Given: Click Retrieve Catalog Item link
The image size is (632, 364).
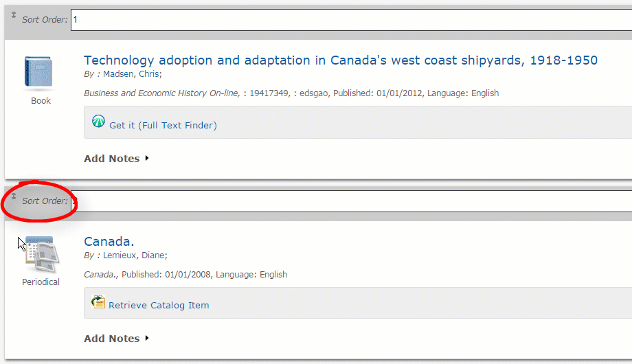Looking at the screenshot, I should pyautogui.click(x=159, y=305).
